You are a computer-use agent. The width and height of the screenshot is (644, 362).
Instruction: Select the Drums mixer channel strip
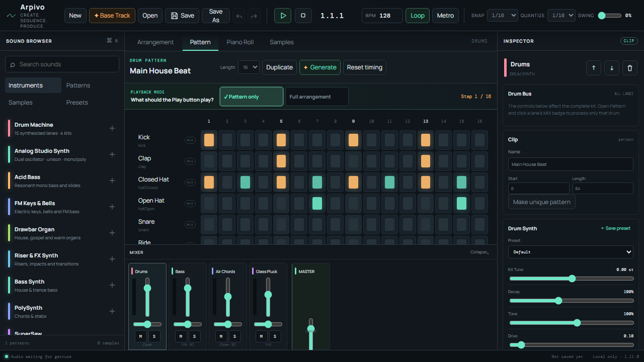147,306
